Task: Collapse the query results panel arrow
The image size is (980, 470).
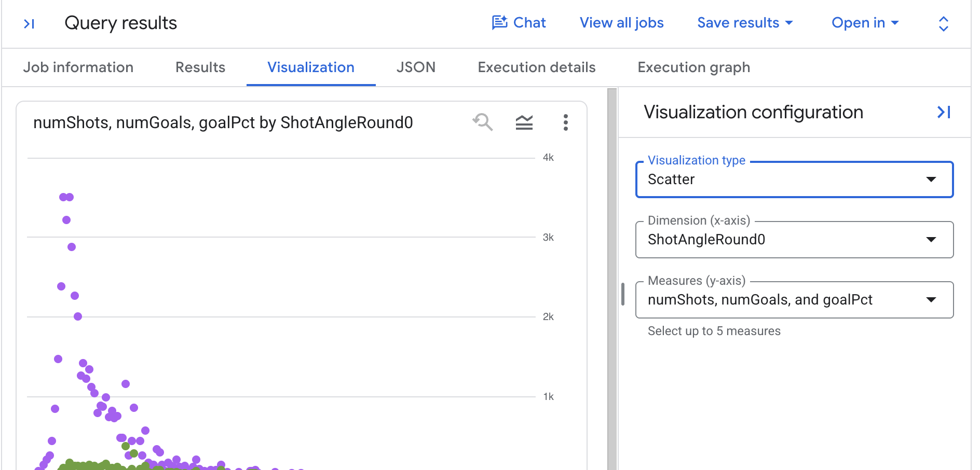Action: pos(29,23)
